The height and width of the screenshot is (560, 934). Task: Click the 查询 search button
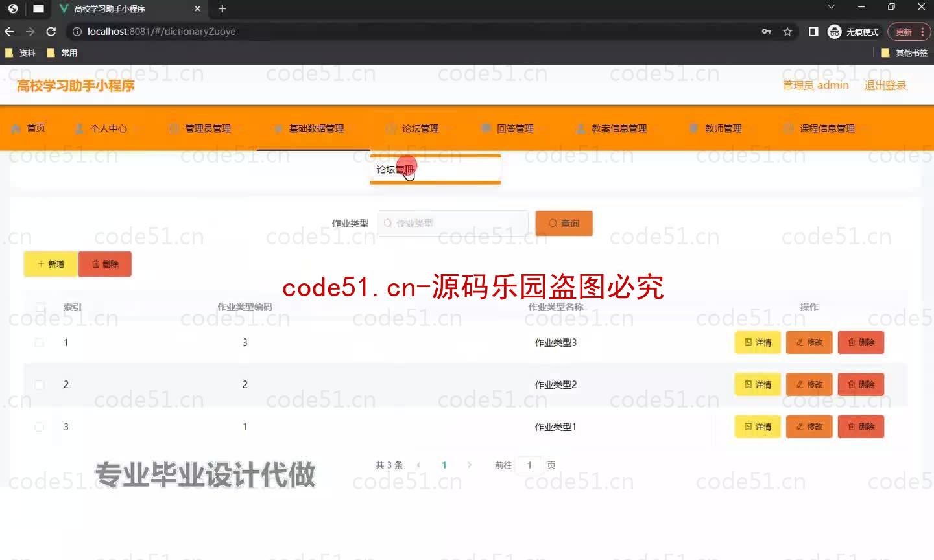tap(564, 223)
